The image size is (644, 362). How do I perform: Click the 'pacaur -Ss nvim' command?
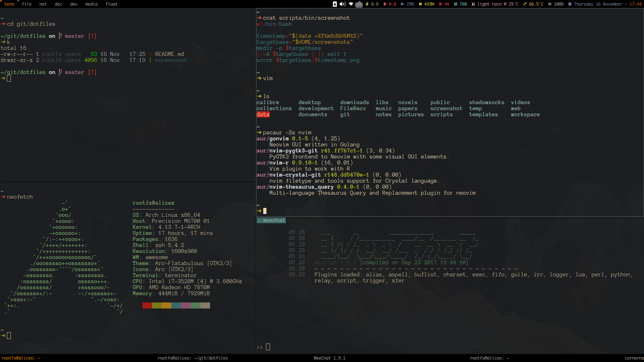tap(287, 133)
